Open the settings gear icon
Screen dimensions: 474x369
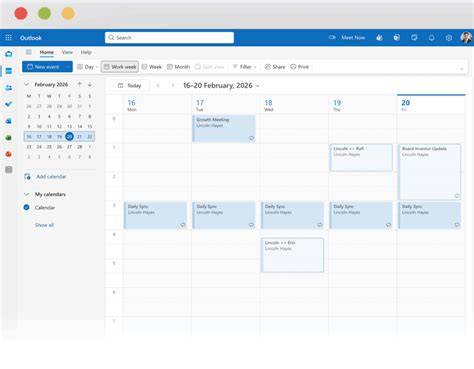tap(449, 38)
